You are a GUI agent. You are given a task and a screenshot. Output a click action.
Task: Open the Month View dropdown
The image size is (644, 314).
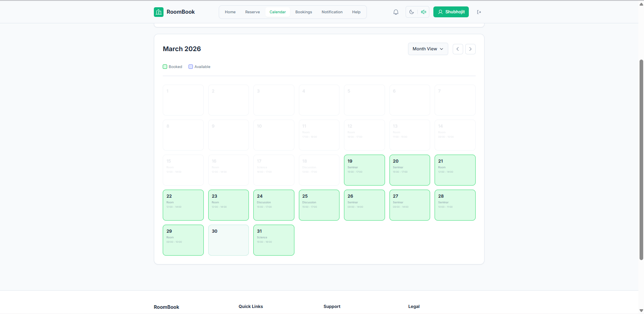[428, 49]
